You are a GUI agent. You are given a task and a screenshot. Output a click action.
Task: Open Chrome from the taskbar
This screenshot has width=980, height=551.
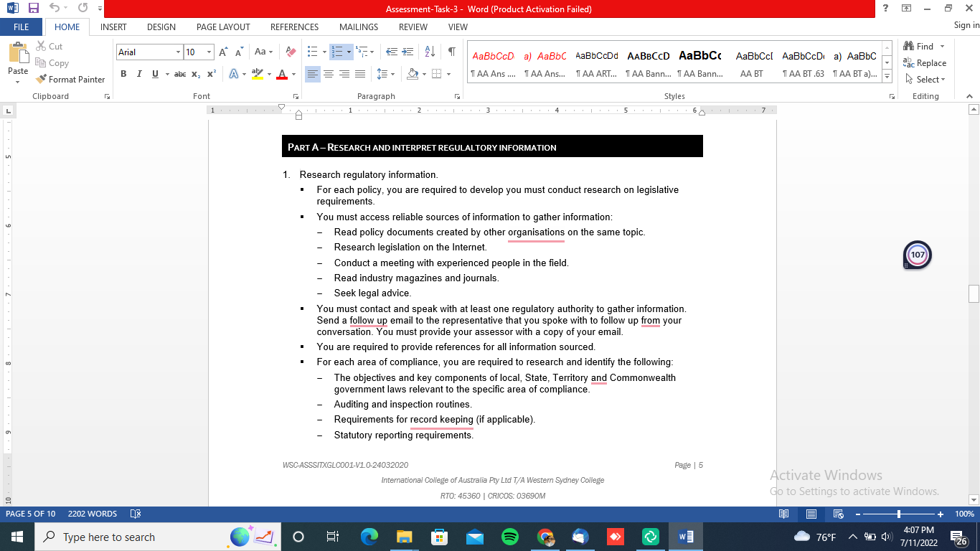(547, 537)
